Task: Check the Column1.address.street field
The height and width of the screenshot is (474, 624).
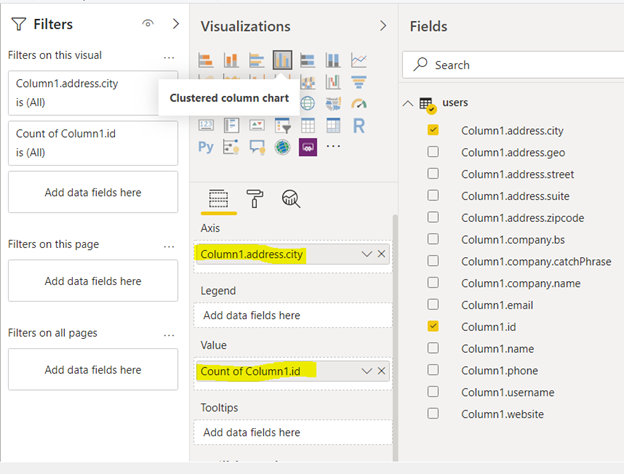Action: [x=433, y=174]
